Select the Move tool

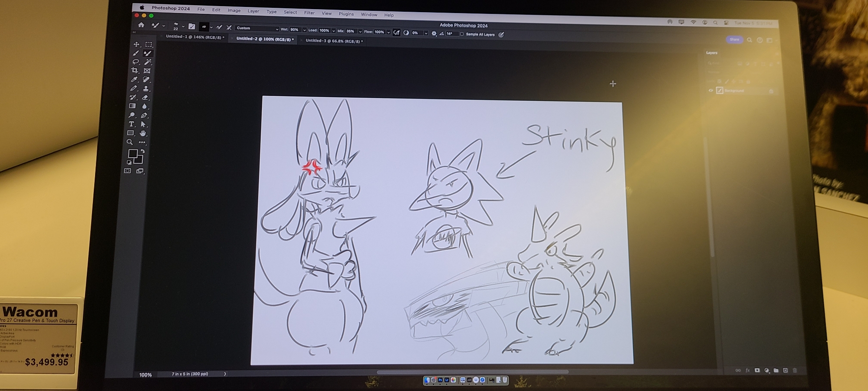136,44
